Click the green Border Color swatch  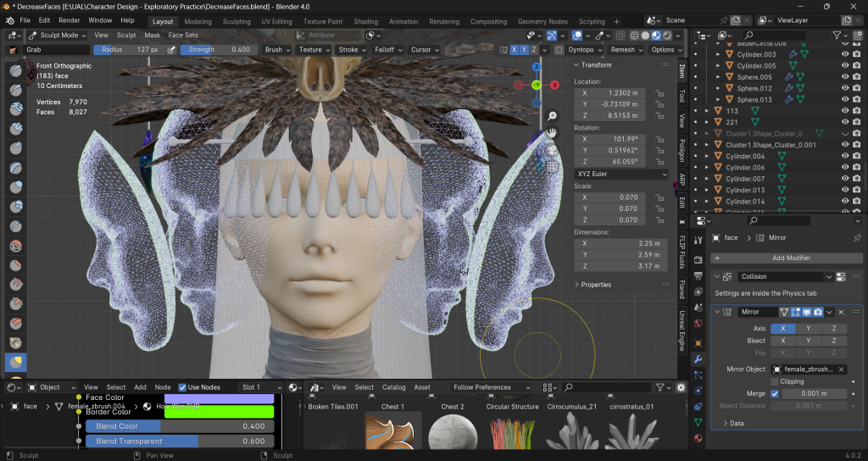[x=220, y=412]
